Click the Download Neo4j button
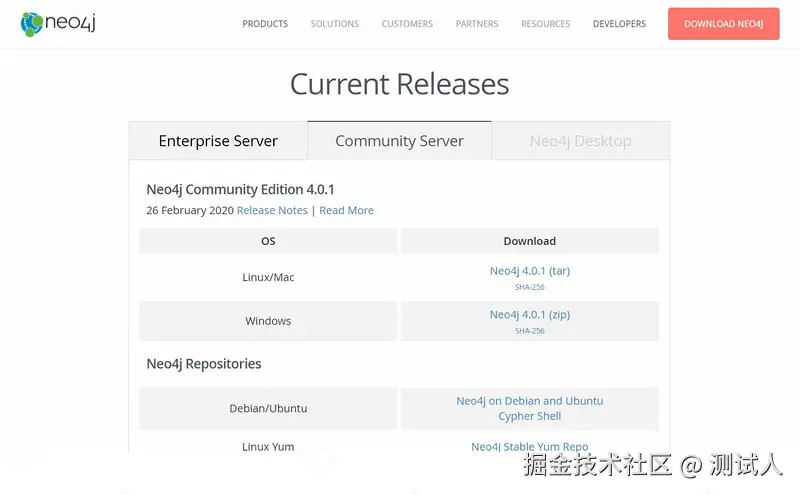Image resolution: width=800 pixels, height=495 pixels. (x=723, y=23)
